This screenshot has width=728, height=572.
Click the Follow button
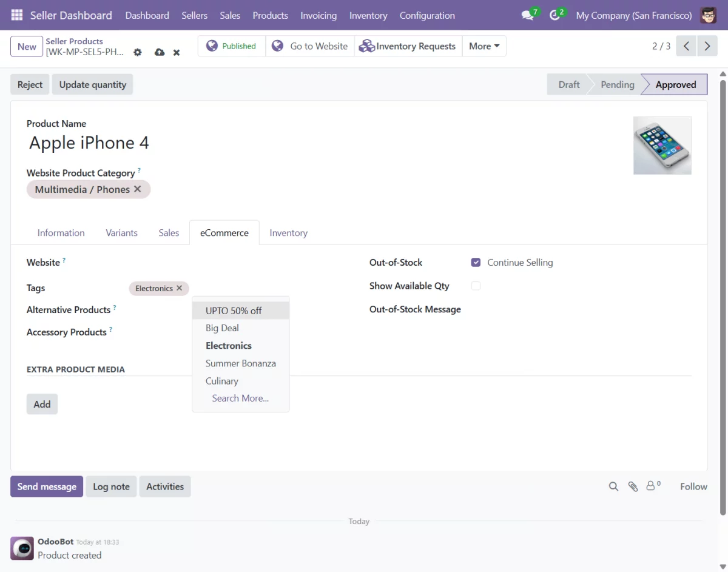[x=693, y=486]
